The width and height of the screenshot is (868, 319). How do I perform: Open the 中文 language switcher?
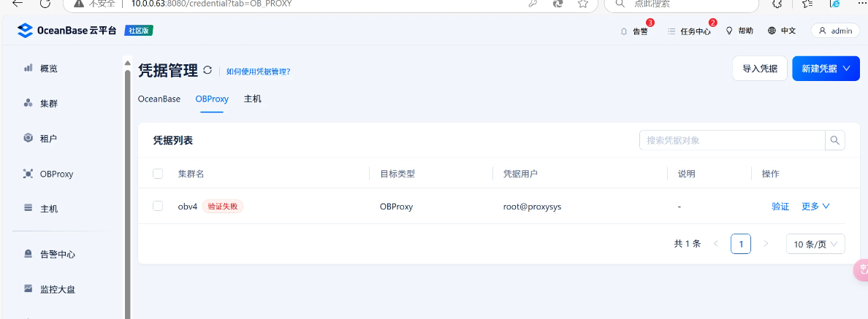(x=782, y=31)
